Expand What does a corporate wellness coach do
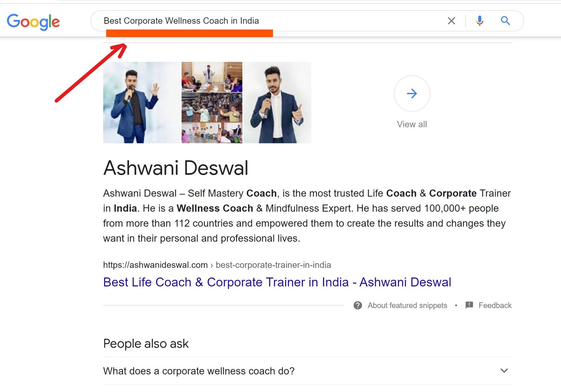 point(307,371)
